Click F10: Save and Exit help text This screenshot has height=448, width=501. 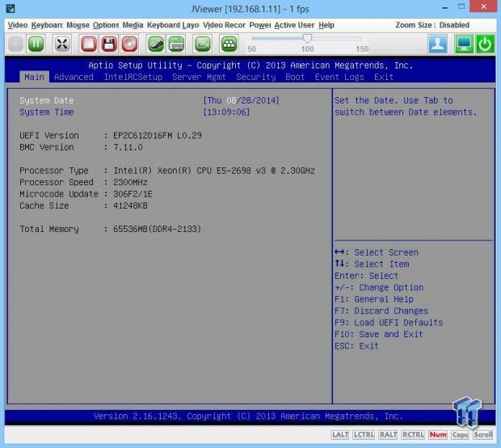point(379,335)
